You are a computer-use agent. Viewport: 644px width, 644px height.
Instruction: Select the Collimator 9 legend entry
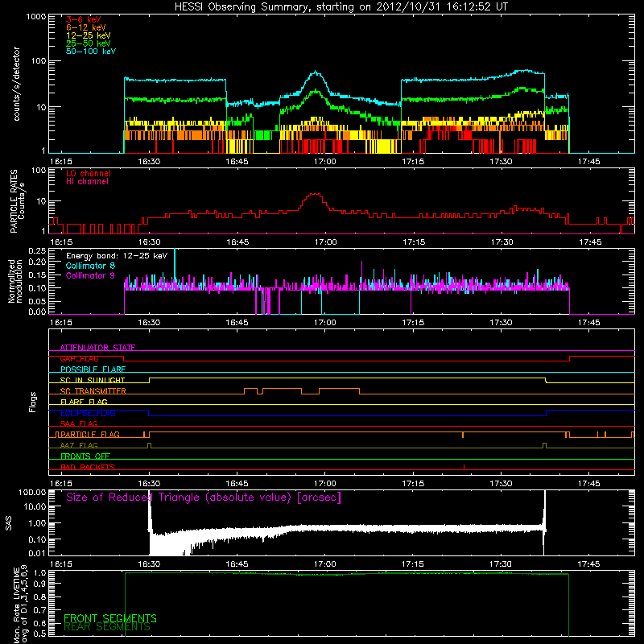(90, 275)
